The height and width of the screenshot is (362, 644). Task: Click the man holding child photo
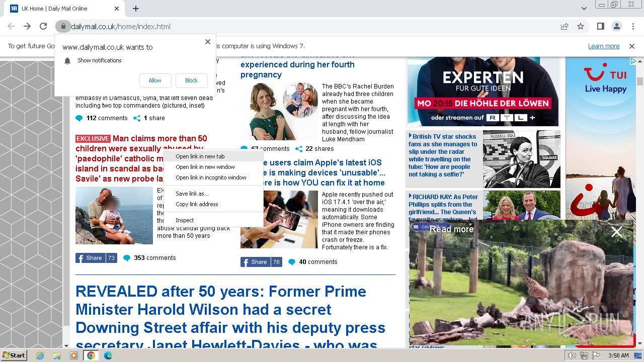(x=114, y=216)
